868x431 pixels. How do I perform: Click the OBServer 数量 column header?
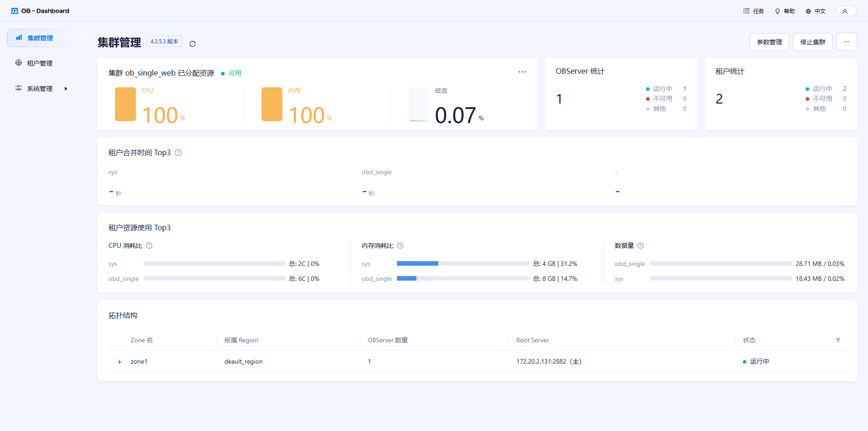(x=388, y=340)
